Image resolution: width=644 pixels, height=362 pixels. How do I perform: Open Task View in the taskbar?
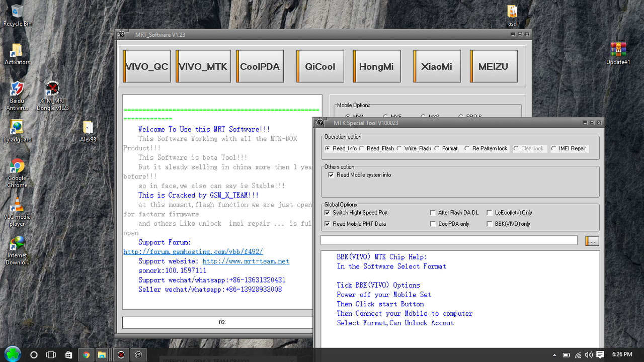(x=51, y=354)
